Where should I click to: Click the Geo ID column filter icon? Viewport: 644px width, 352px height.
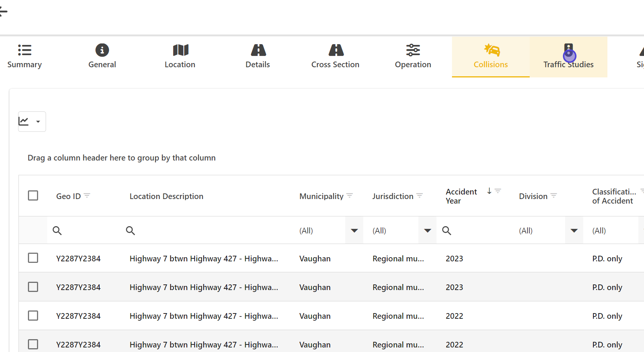click(87, 196)
